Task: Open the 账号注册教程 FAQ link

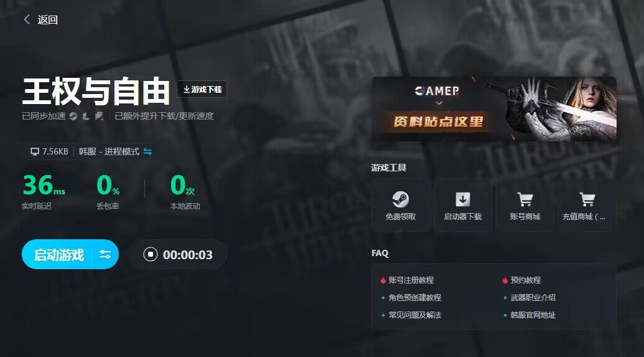Action: [x=411, y=280]
